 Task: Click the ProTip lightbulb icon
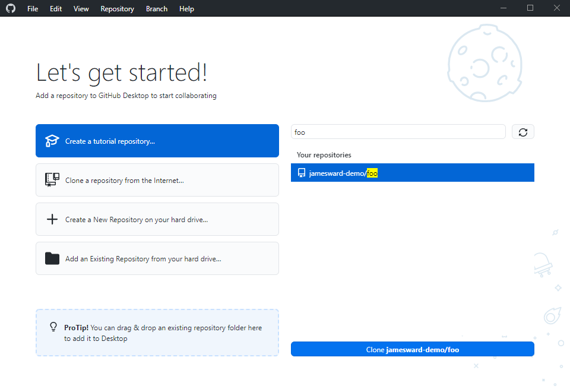click(53, 327)
